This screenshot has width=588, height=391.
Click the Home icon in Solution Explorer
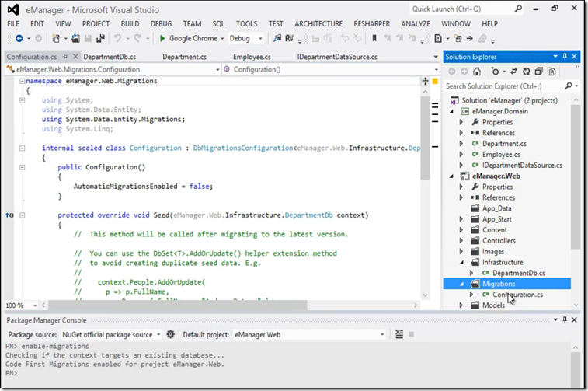(x=477, y=72)
